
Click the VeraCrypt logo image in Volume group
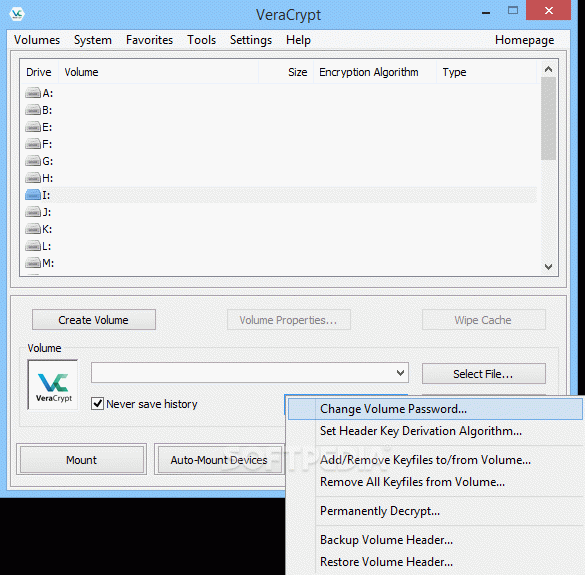tap(53, 385)
